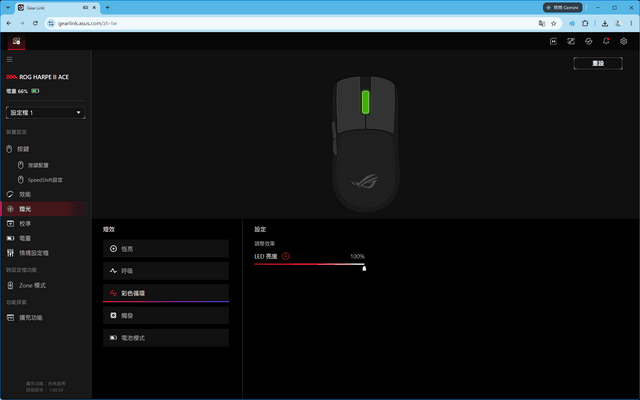Click the 重設 reset button
Viewport: 640px width, 400px height.
pos(598,63)
